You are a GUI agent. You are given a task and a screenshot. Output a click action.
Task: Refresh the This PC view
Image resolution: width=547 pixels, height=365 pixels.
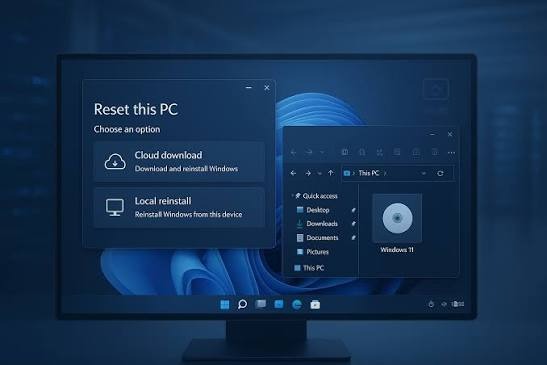(440, 173)
